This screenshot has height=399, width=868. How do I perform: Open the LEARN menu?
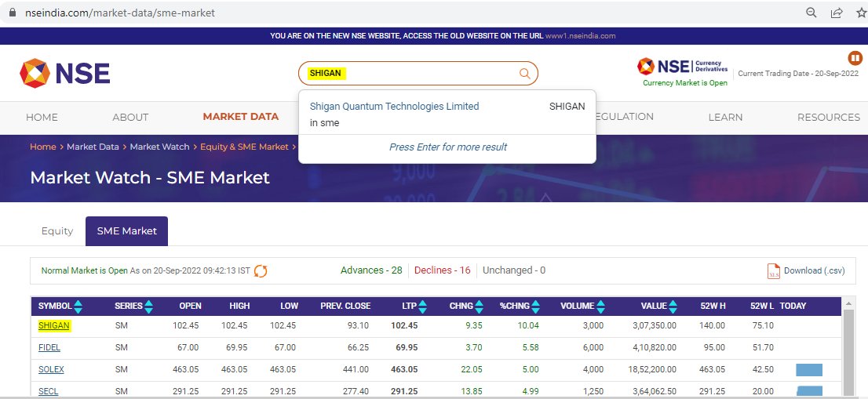click(x=725, y=117)
